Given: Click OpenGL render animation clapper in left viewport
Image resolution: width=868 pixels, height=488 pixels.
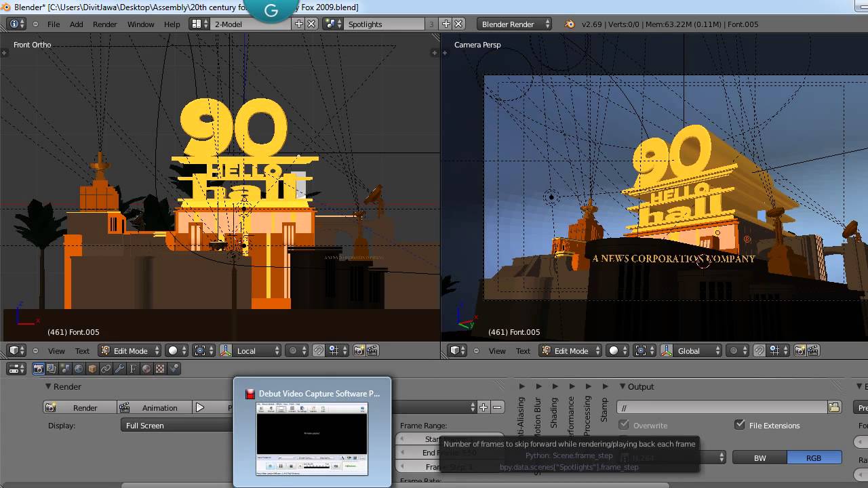Looking at the screenshot, I should coord(372,350).
